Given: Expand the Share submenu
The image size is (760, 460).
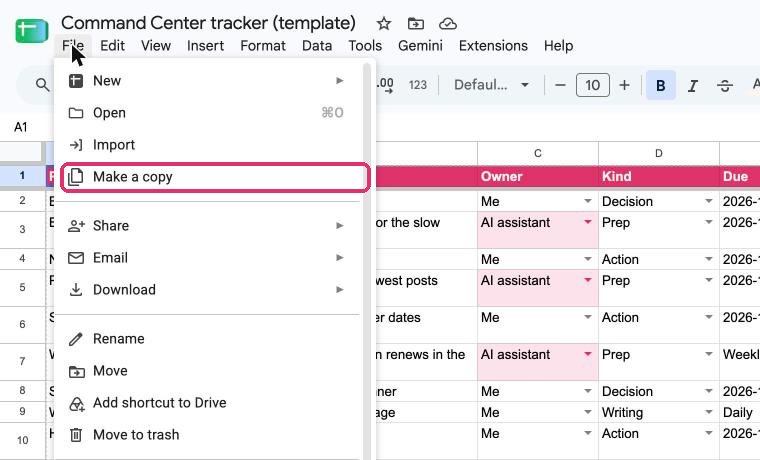Looking at the screenshot, I should coord(207,225).
